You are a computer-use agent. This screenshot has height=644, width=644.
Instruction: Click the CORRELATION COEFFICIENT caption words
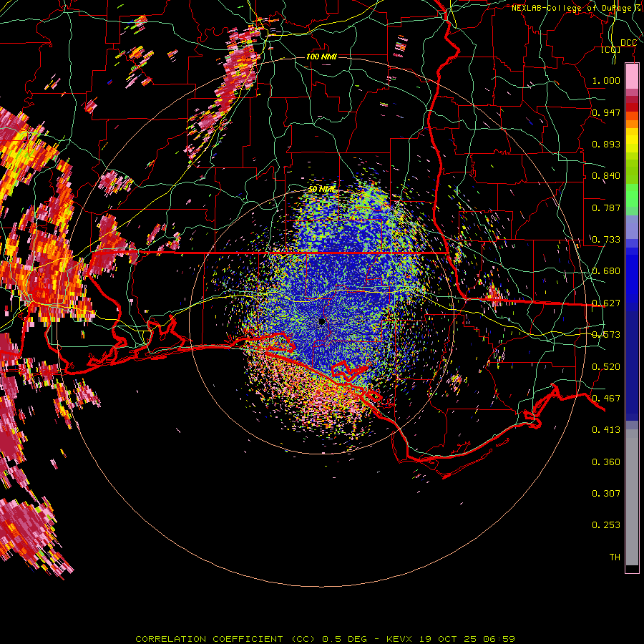pos(209,639)
